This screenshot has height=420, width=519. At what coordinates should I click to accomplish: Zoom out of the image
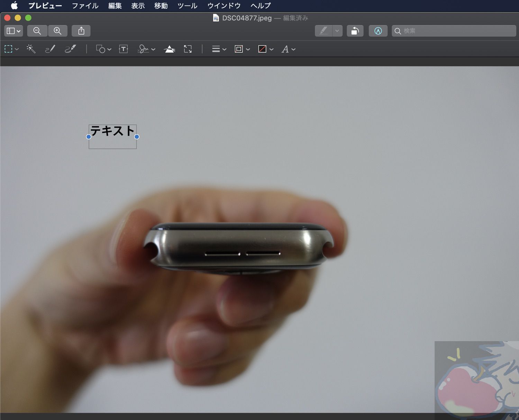37,31
